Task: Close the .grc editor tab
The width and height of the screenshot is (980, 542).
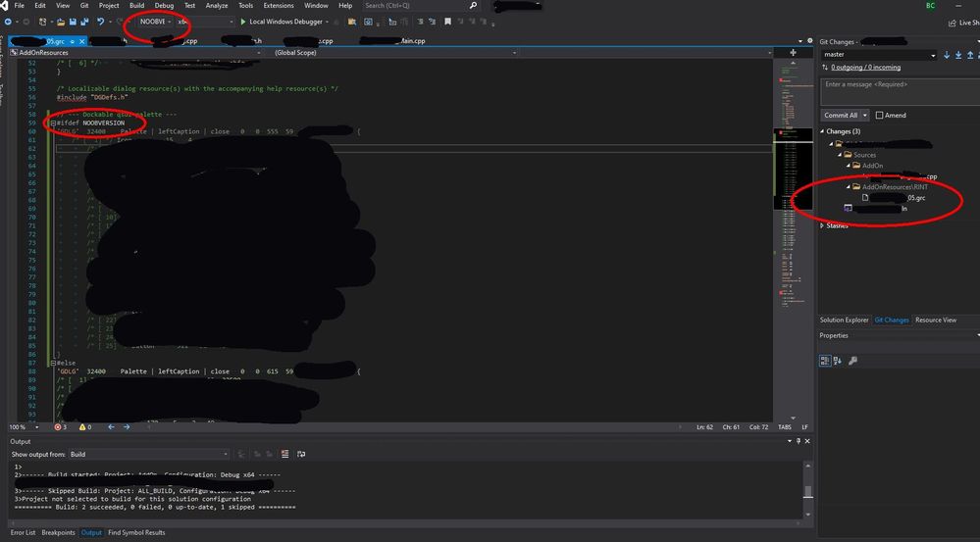Action: click(81, 41)
